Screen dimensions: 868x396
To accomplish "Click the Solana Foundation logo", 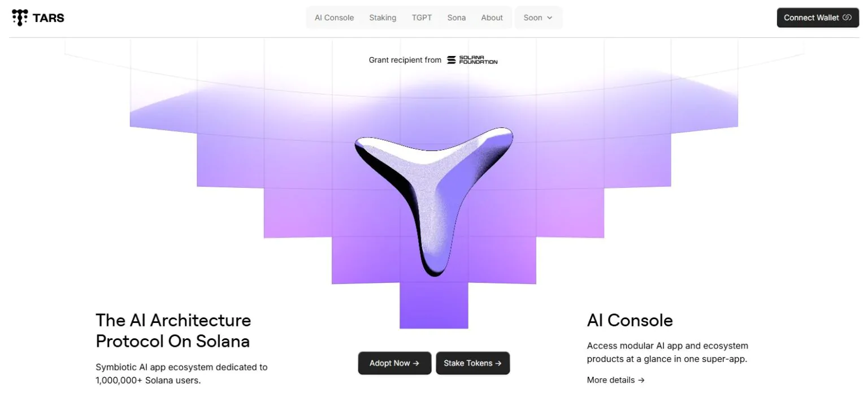I will (x=472, y=60).
